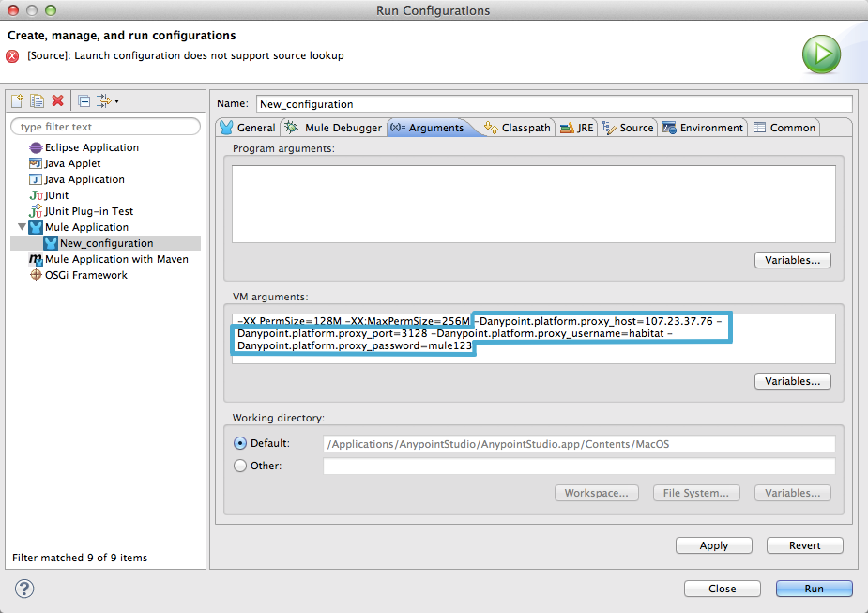Collapse all configuration types in the sidebar
Viewport: 868px width, 613px height.
(85, 100)
